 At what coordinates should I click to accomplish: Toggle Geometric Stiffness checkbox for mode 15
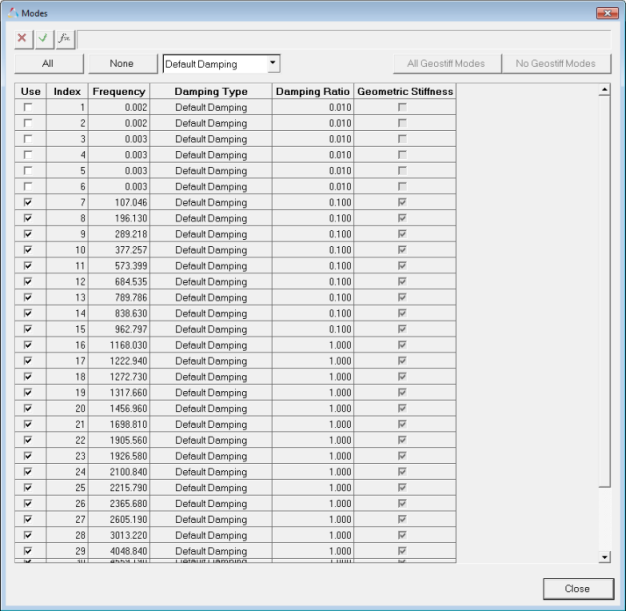coord(402,329)
